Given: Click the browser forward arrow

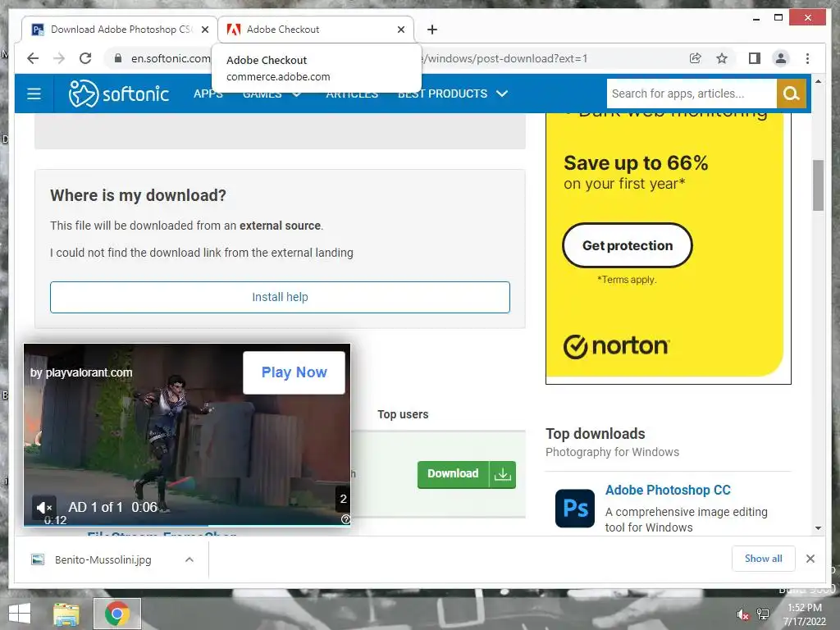Looking at the screenshot, I should (59, 58).
